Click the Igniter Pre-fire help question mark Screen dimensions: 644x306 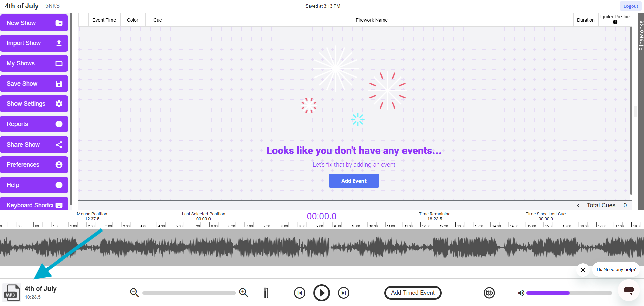click(615, 22)
